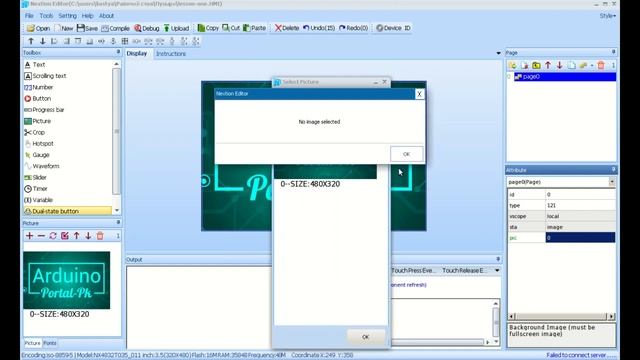640x360 pixels.
Task: Add a new page in Page panel
Action: 513,65
